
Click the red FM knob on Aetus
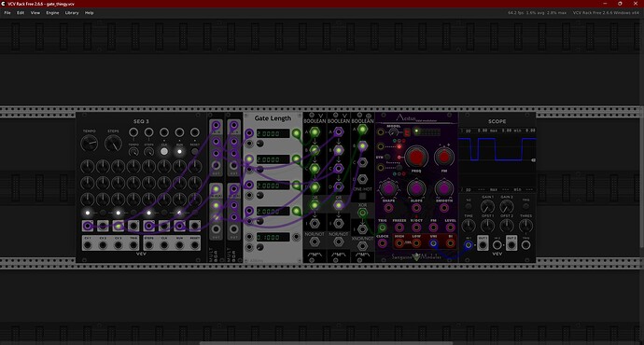444,158
